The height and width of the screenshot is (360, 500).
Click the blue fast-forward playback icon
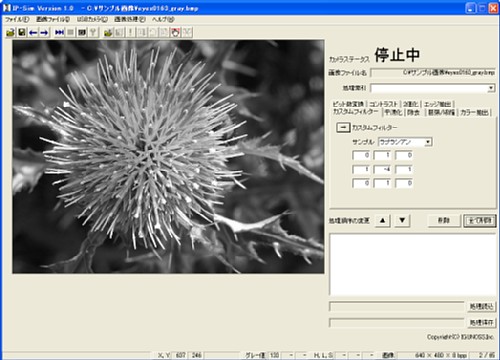[x=59, y=32]
